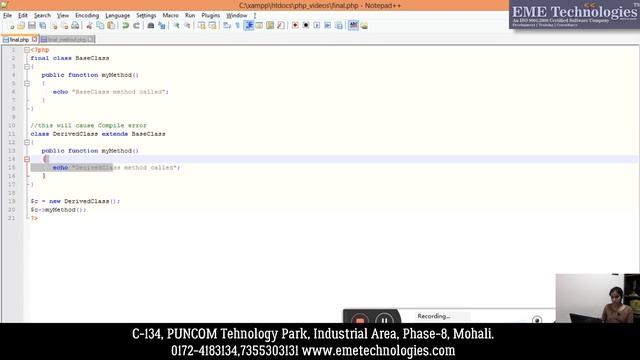The height and width of the screenshot is (360, 640).
Task: Open the ? help menu
Action: [x=255, y=16]
